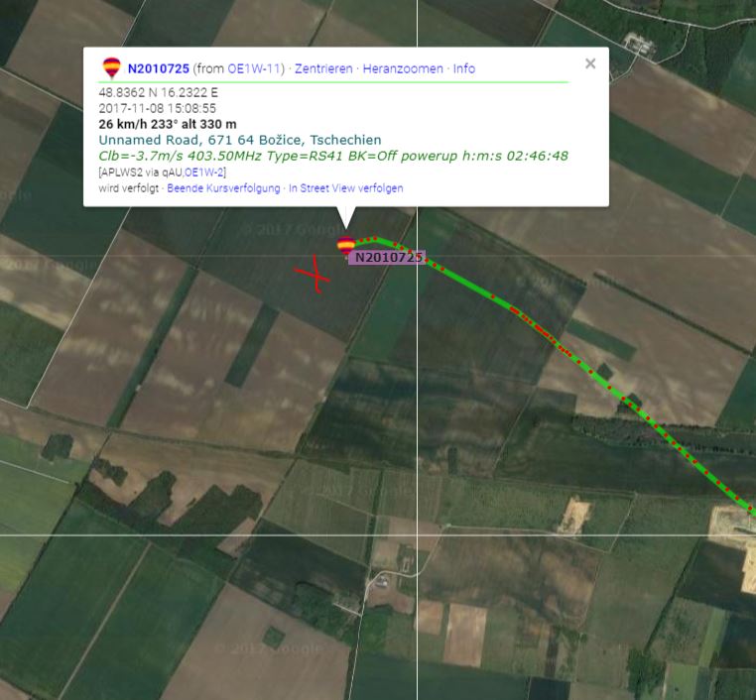
Task: Click the 26 km/h 233° alt 330 m line
Action: [x=168, y=124]
